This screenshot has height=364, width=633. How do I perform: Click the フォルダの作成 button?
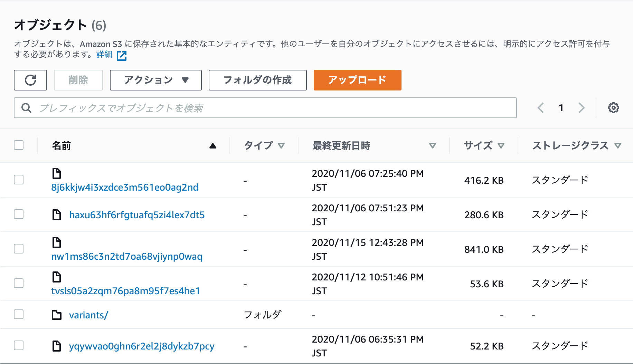click(x=257, y=80)
